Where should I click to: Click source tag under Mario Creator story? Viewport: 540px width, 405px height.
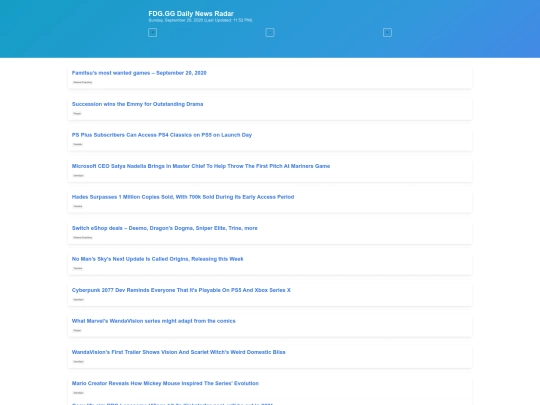79,393
